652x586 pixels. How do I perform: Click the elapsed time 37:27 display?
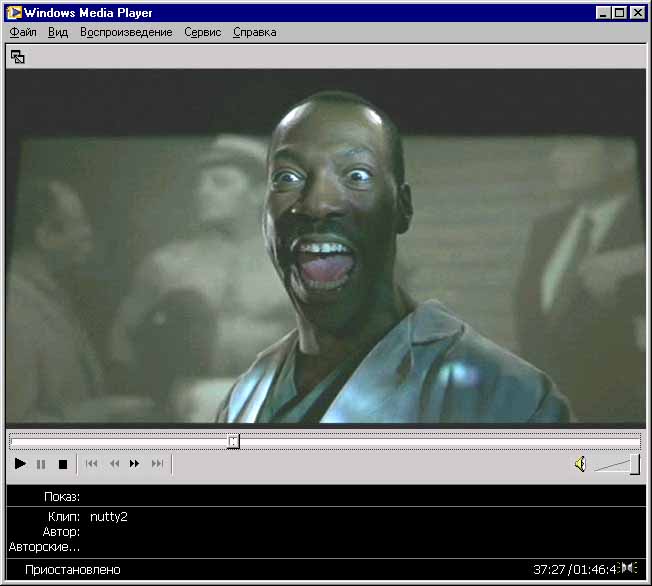[x=550, y=569]
